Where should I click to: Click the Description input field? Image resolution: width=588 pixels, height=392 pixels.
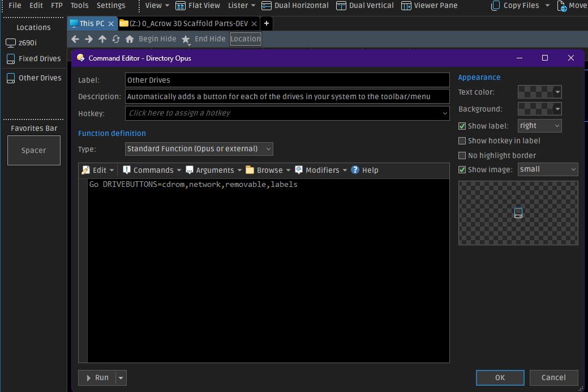(287, 96)
